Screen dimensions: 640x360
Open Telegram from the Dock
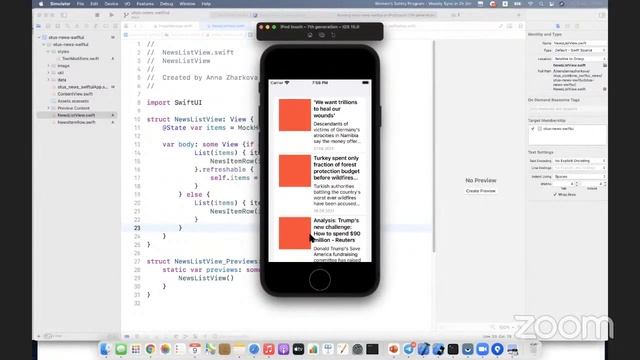pos(409,349)
